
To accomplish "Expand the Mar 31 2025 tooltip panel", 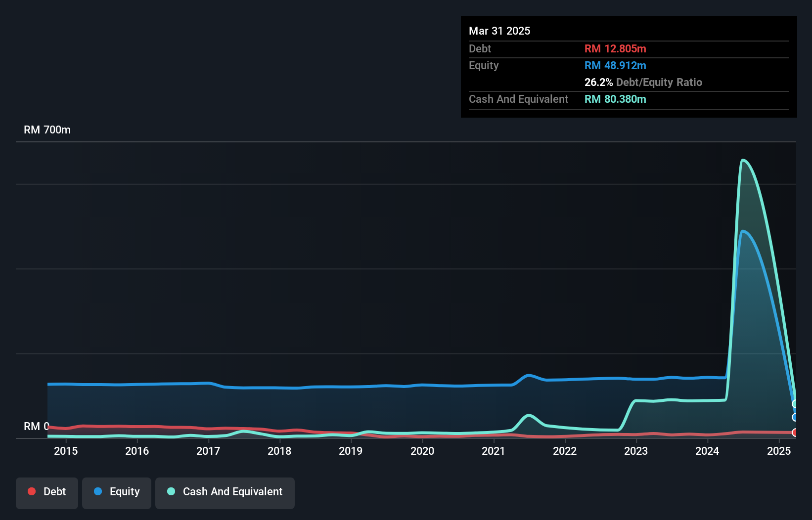I will click(499, 31).
